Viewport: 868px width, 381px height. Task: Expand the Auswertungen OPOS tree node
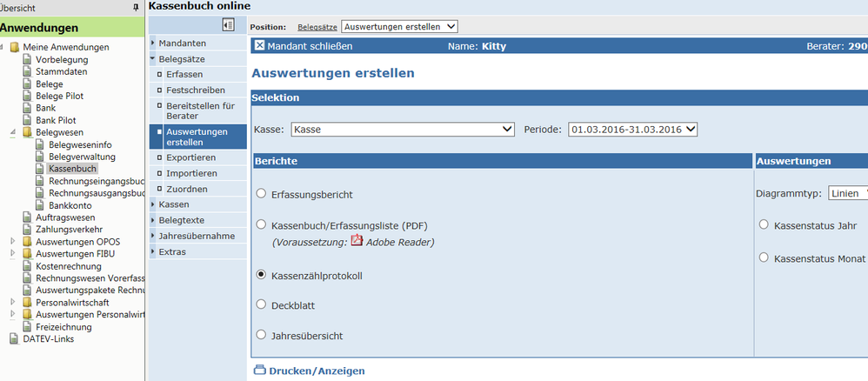point(13,242)
